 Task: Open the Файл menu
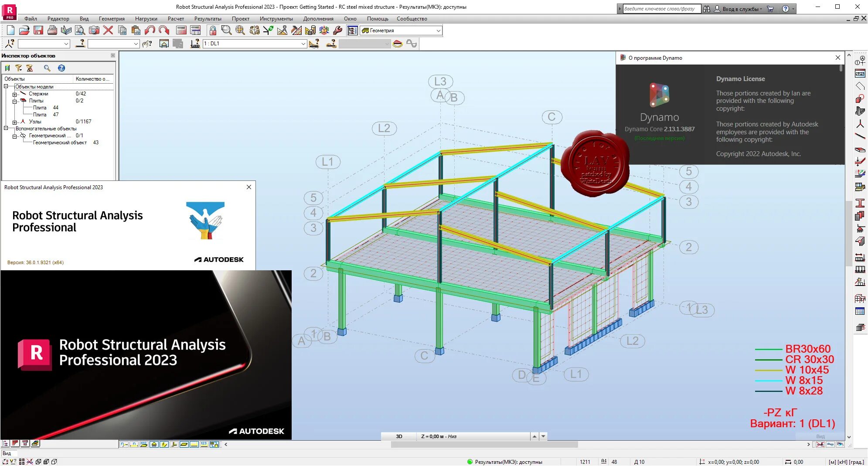click(31, 19)
